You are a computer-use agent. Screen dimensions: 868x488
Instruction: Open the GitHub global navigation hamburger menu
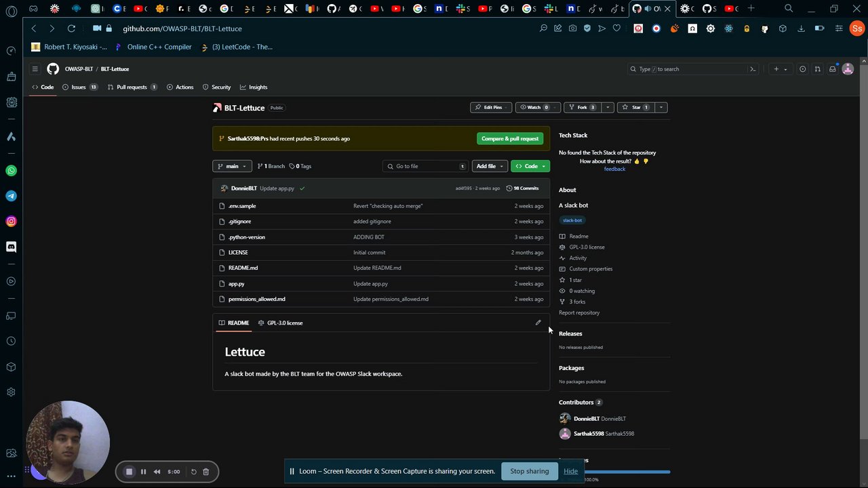(x=35, y=69)
